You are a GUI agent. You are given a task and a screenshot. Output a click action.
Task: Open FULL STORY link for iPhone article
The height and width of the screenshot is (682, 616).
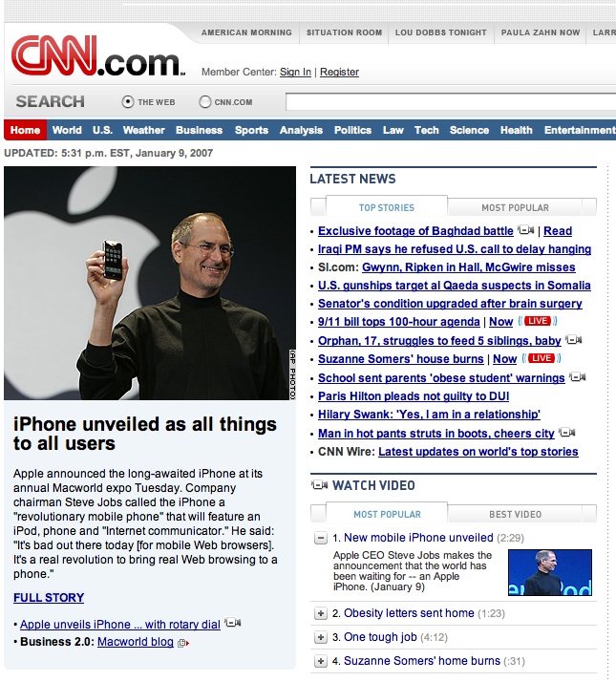pyautogui.click(x=49, y=598)
